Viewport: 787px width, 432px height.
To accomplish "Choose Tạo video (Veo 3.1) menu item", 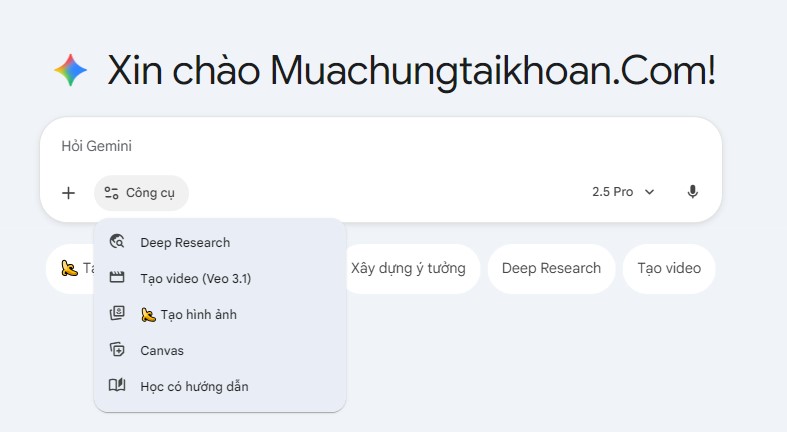I will (x=220, y=278).
